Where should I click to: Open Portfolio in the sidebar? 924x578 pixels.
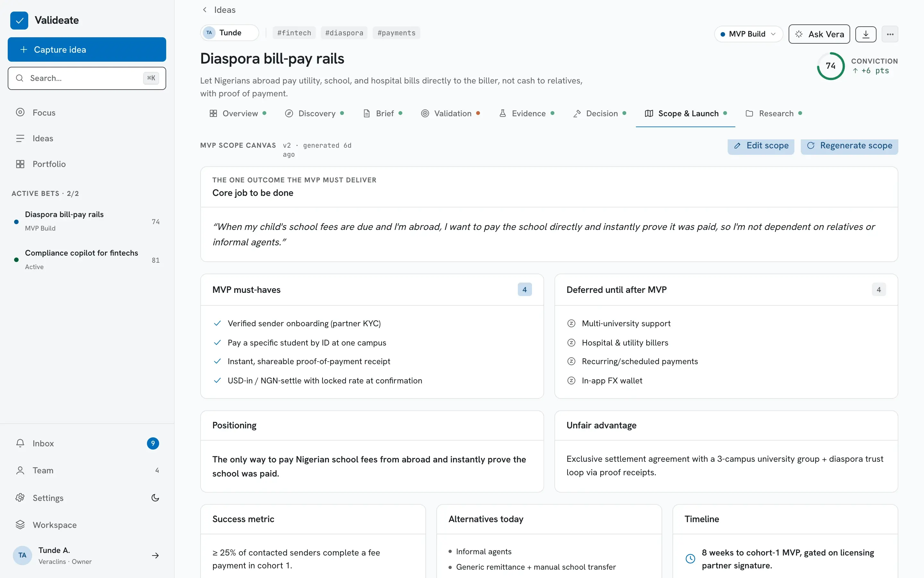click(x=87, y=164)
